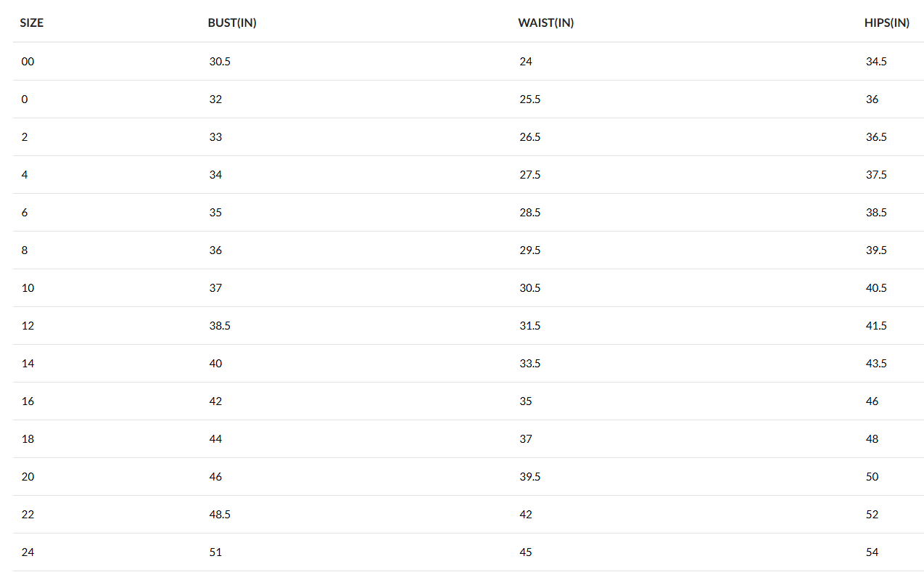Click hips value 48 in size 18 row
Image resolution: width=924 pixels, height=572 pixels.
coord(872,439)
